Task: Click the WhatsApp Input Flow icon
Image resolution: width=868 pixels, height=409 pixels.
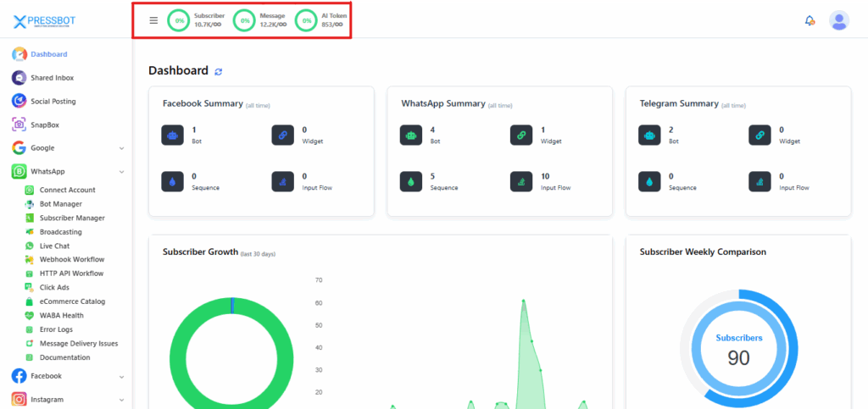Action: coord(521,181)
